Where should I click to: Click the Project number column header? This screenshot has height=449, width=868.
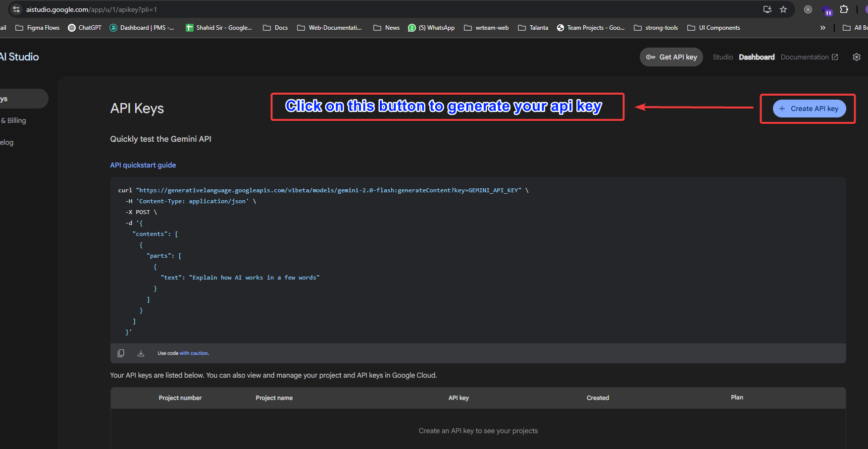point(180,398)
